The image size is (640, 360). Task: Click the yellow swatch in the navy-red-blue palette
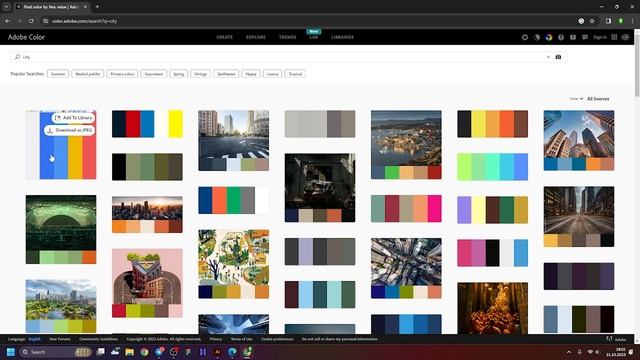click(x=176, y=124)
